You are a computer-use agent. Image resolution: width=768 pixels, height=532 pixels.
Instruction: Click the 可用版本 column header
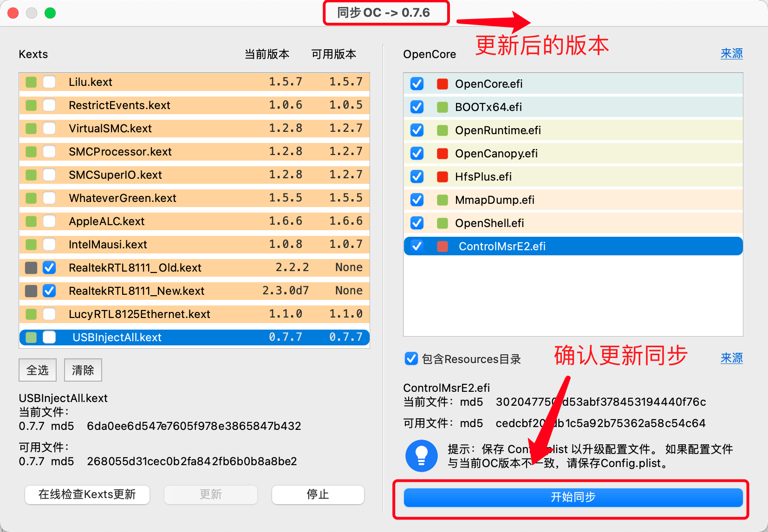334,54
